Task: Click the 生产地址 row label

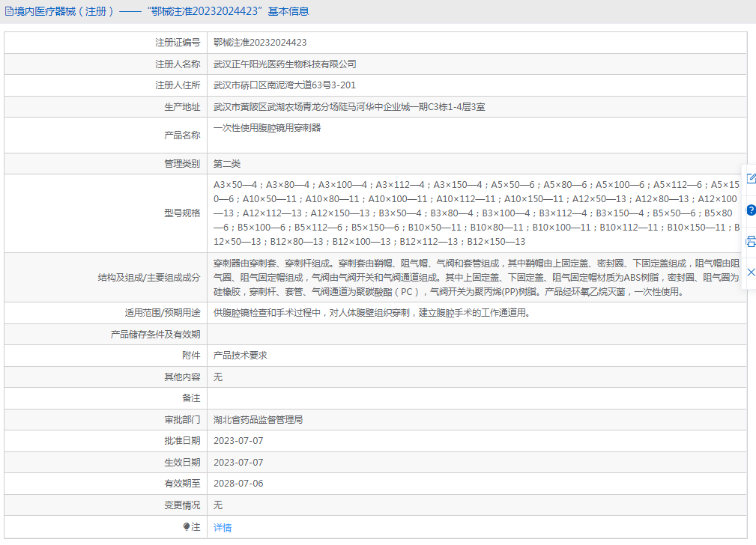Action: [x=182, y=107]
